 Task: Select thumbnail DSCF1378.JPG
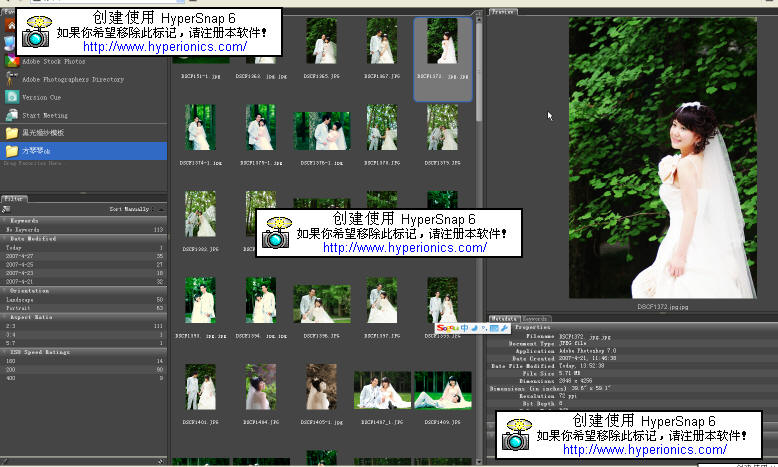(x=382, y=127)
